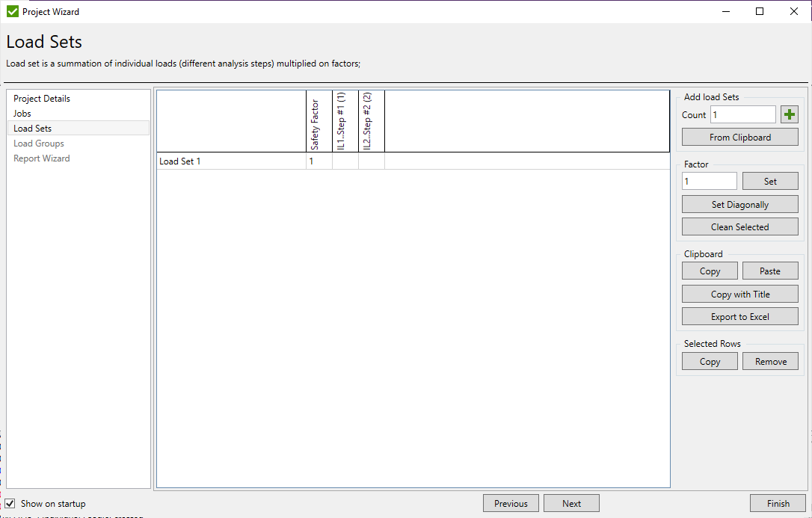Click the Clean Selected button
Screen dimensions: 812x518
coord(740,226)
